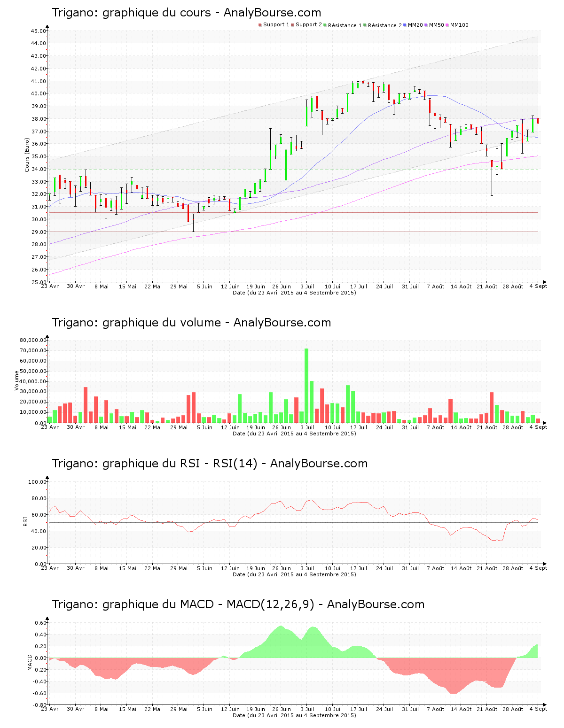
Task: Click the MM100 legend color square
Action: (447, 25)
